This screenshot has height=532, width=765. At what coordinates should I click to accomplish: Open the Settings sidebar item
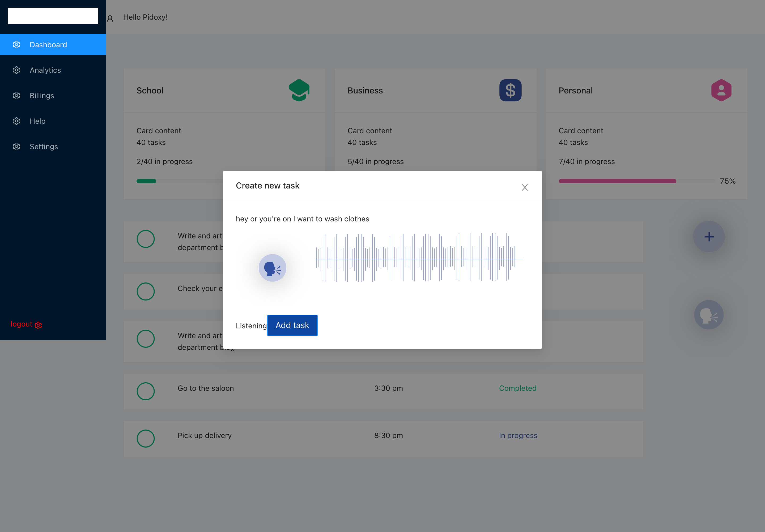44,147
